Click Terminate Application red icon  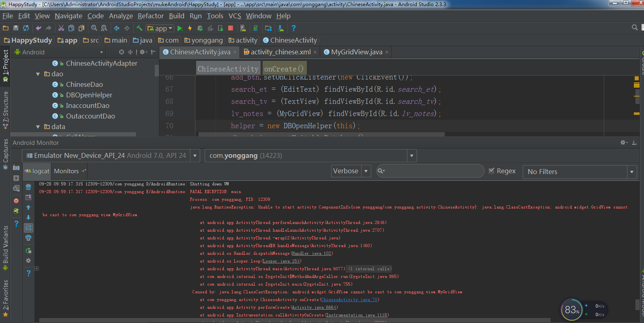(16, 201)
